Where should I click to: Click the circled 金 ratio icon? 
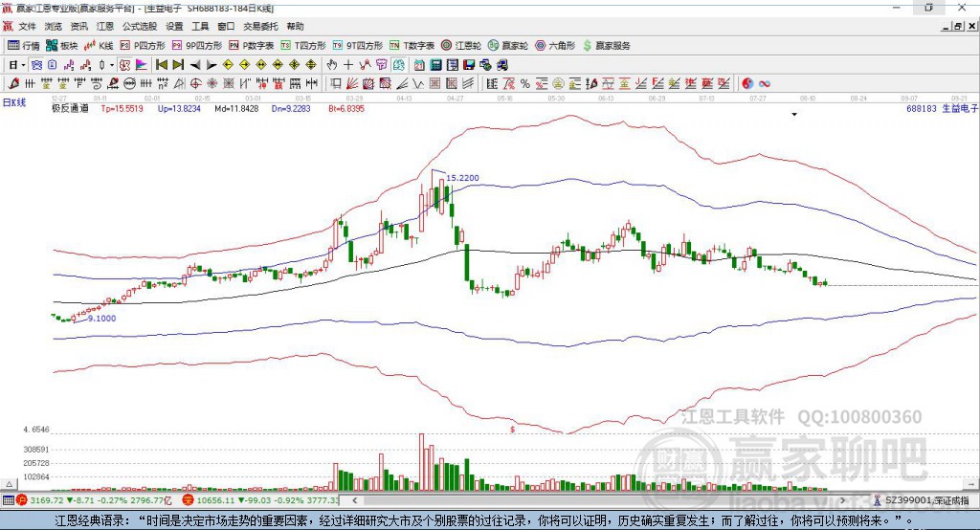click(558, 83)
